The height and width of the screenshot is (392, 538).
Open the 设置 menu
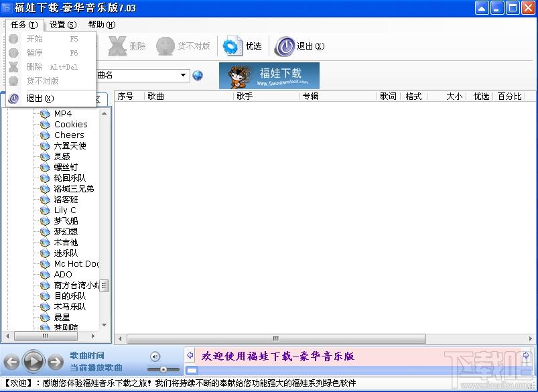(62, 25)
